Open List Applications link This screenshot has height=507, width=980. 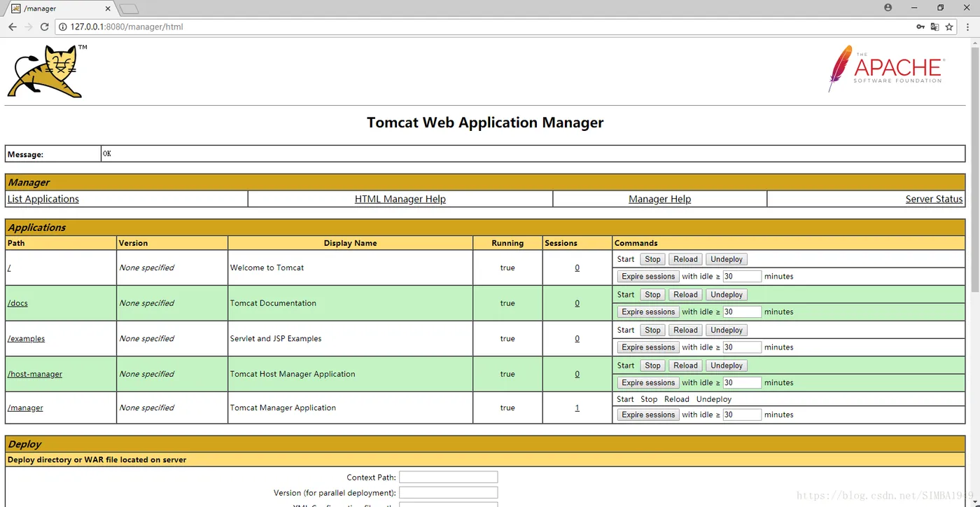43,199
